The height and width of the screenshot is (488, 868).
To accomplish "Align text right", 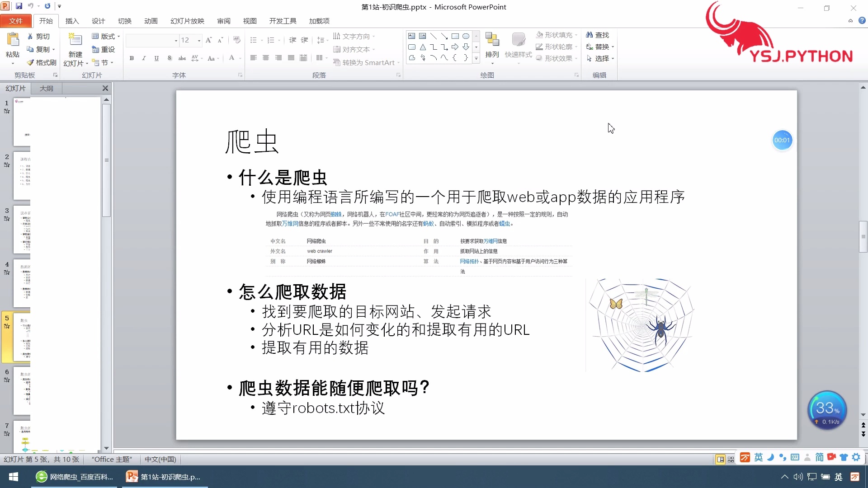I will (x=278, y=58).
